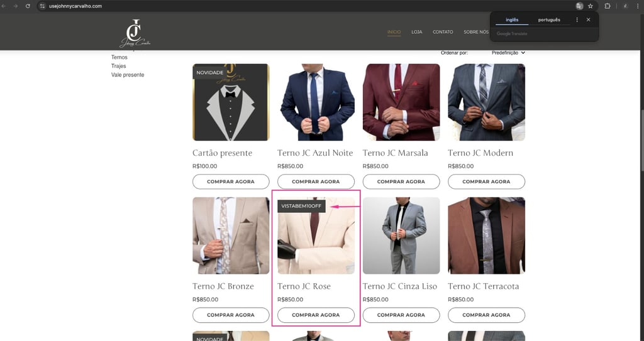Click the Google Translate icon in address bar
Screen dimensions: 644x341
579,6
